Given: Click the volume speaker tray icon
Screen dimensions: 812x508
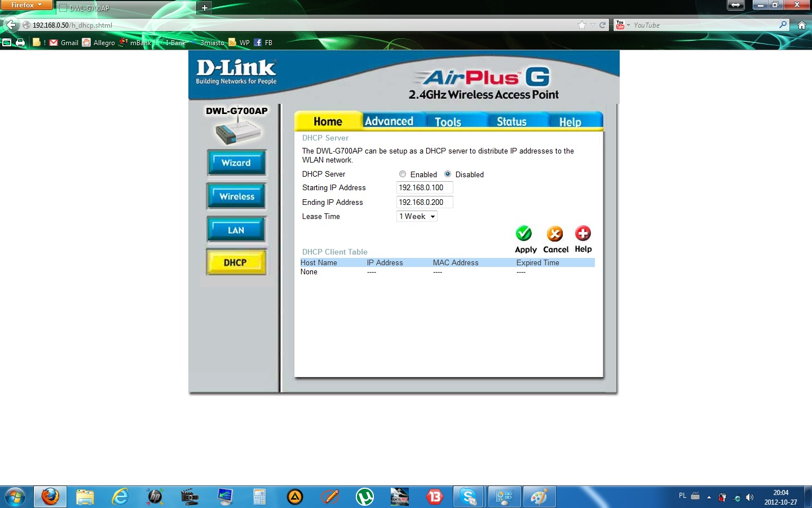Looking at the screenshot, I should (x=749, y=497).
